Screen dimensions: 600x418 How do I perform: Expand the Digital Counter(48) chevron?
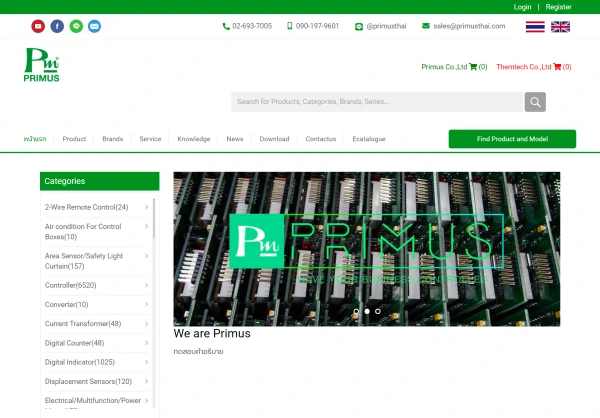[x=147, y=343]
